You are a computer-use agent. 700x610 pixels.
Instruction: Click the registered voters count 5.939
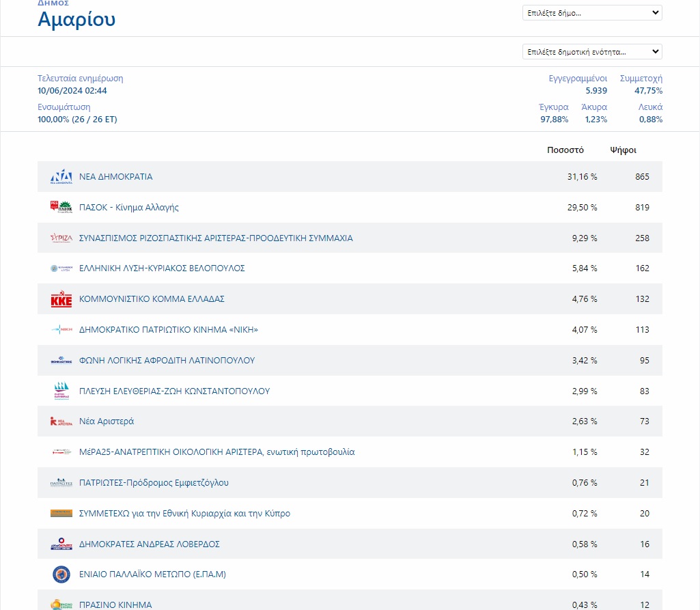[x=596, y=91]
